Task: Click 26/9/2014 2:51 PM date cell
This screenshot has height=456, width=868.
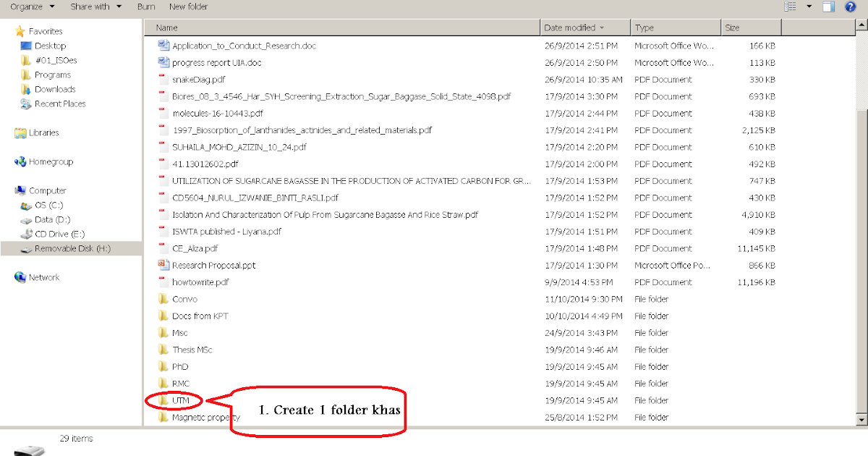Action: point(581,46)
